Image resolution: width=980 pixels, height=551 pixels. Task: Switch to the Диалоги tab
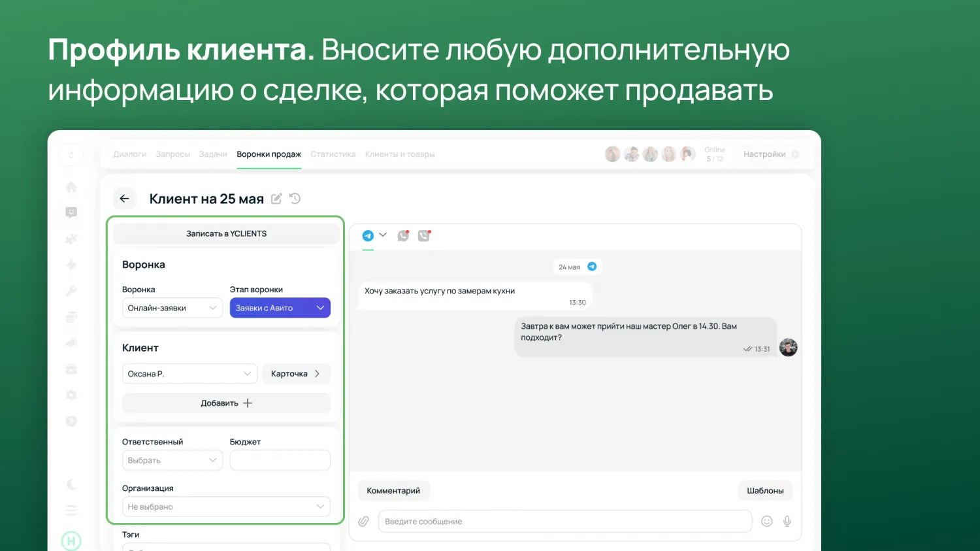pyautogui.click(x=129, y=154)
